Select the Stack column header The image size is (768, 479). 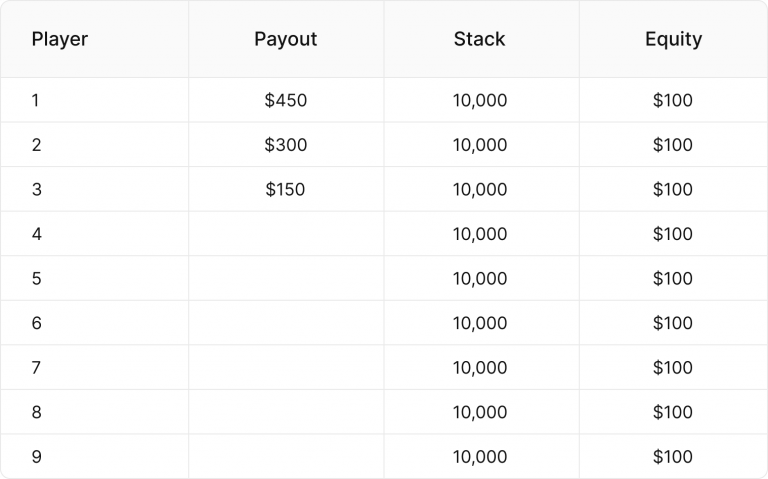click(479, 40)
